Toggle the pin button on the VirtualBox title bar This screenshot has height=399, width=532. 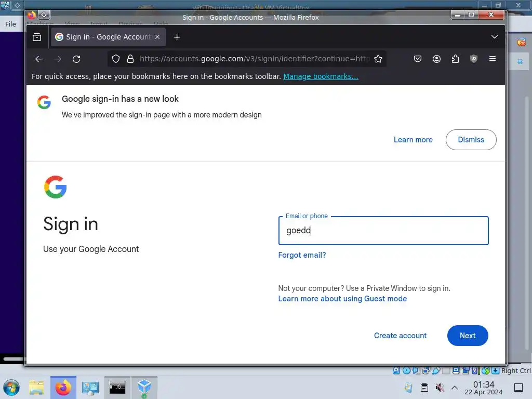click(17, 5)
